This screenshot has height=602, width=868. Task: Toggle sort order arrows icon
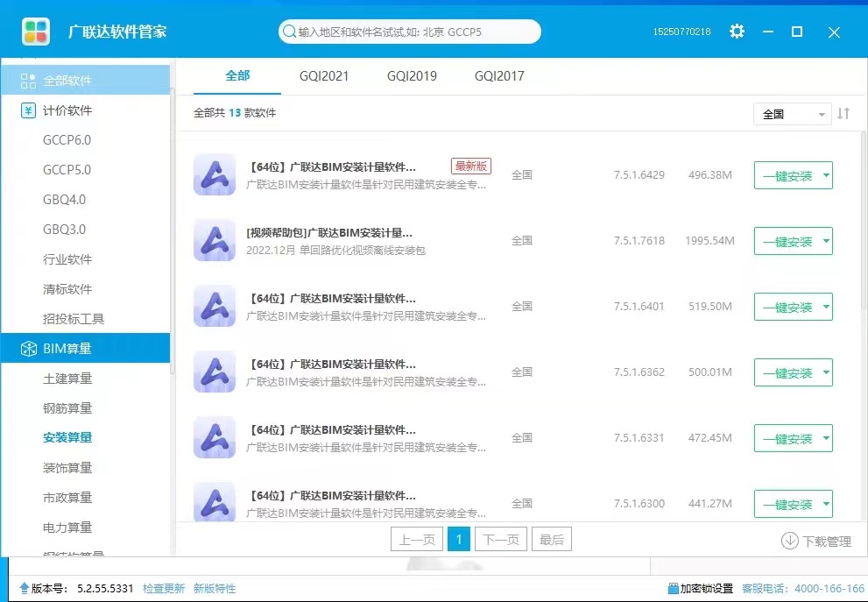coord(843,114)
